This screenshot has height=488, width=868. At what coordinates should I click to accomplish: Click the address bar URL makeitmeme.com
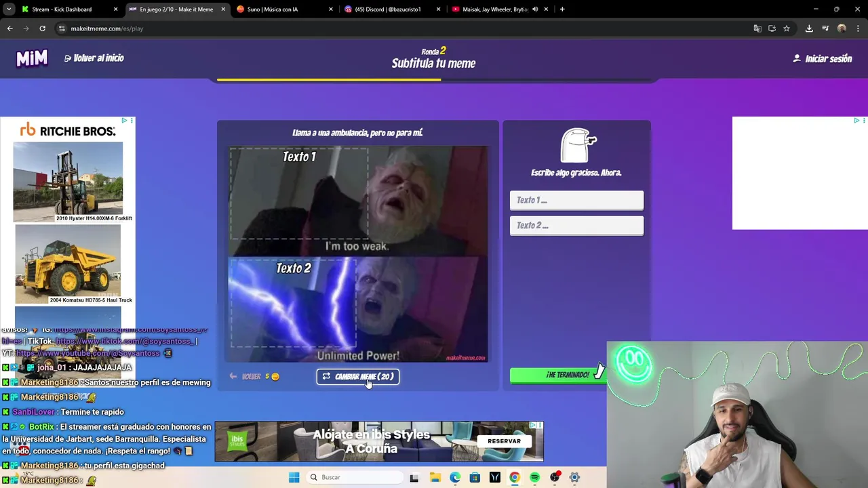(106, 28)
